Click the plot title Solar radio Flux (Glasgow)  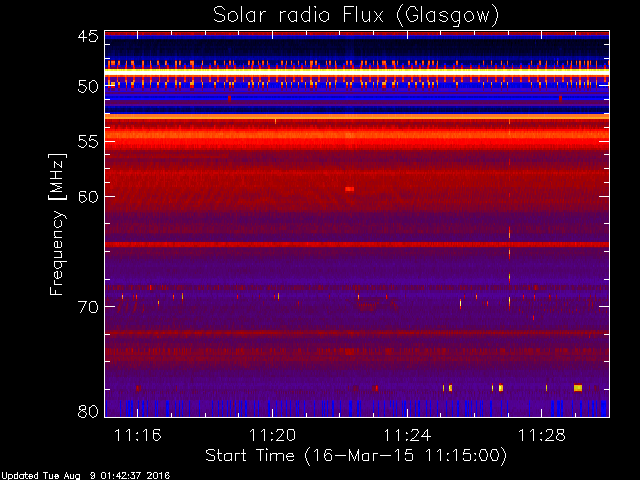point(356,16)
